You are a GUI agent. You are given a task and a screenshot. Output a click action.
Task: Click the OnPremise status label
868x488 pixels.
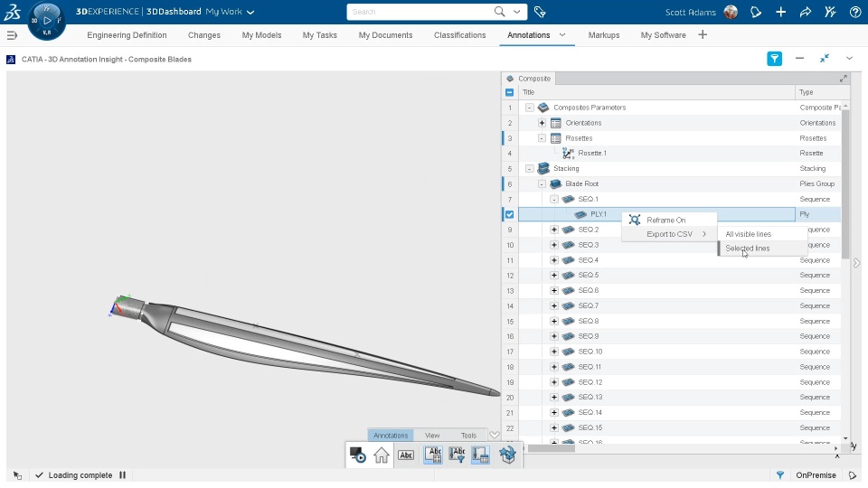816,475
